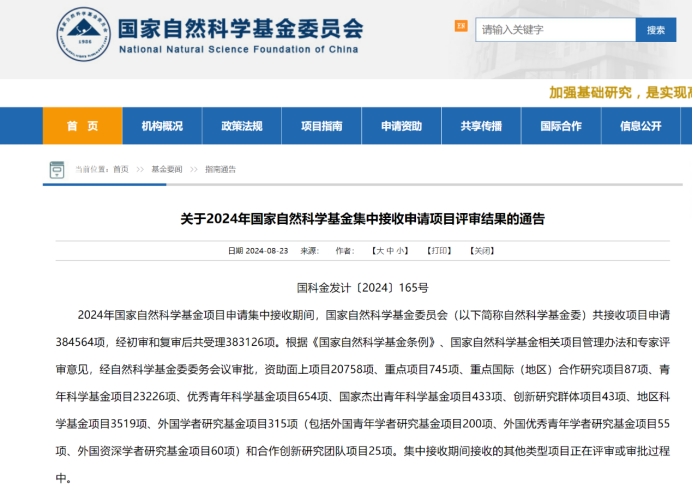Click the 国家自然科学基金委员会 site title
This screenshot has height=492, width=693.
[240, 29]
